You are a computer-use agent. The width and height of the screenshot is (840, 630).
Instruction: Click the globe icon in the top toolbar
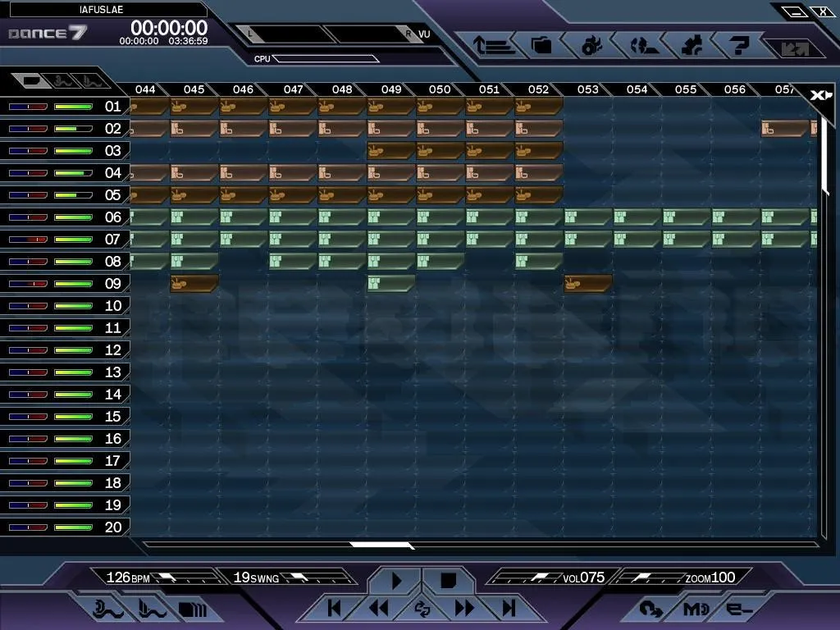pyautogui.click(x=641, y=46)
